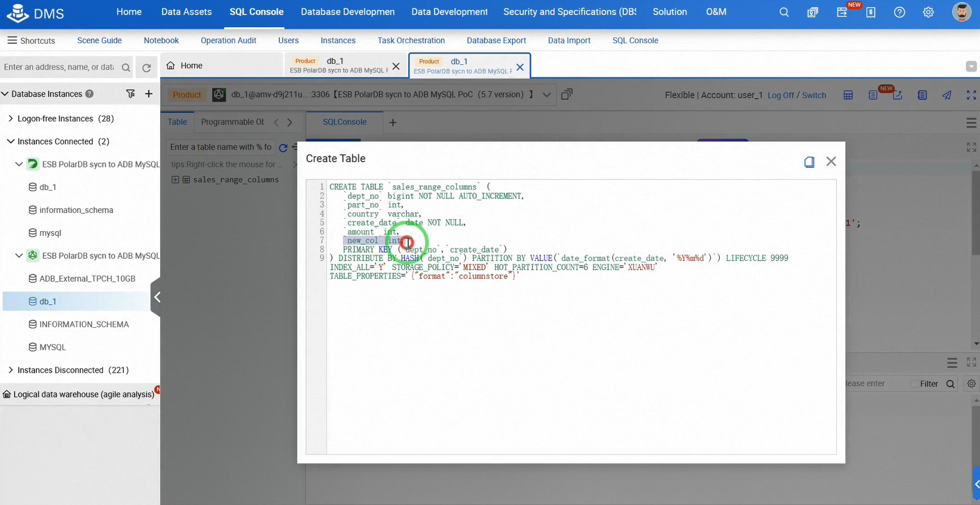Click the search magnifier in address box
The image size is (980, 505).
pos(126,67)
